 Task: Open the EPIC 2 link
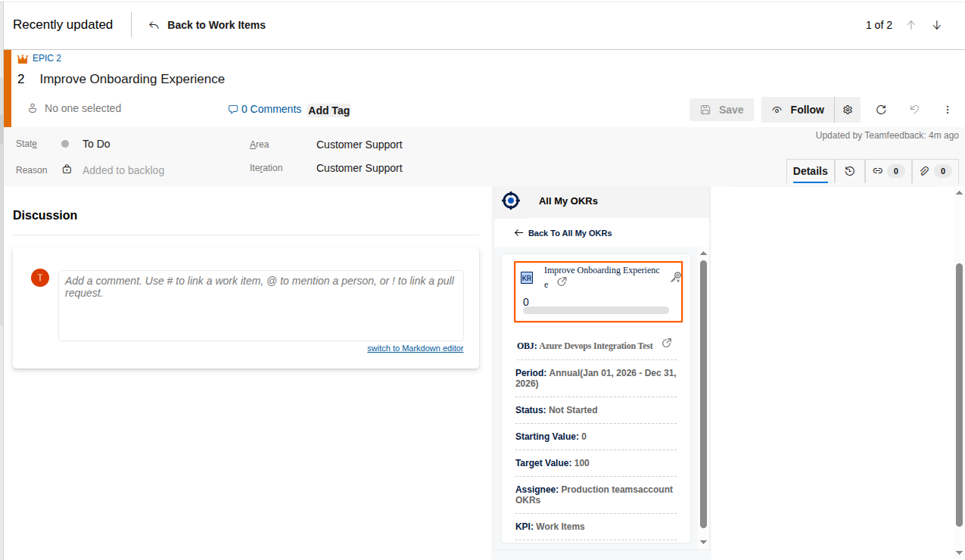pyautogui.click(x=47, y=58)
